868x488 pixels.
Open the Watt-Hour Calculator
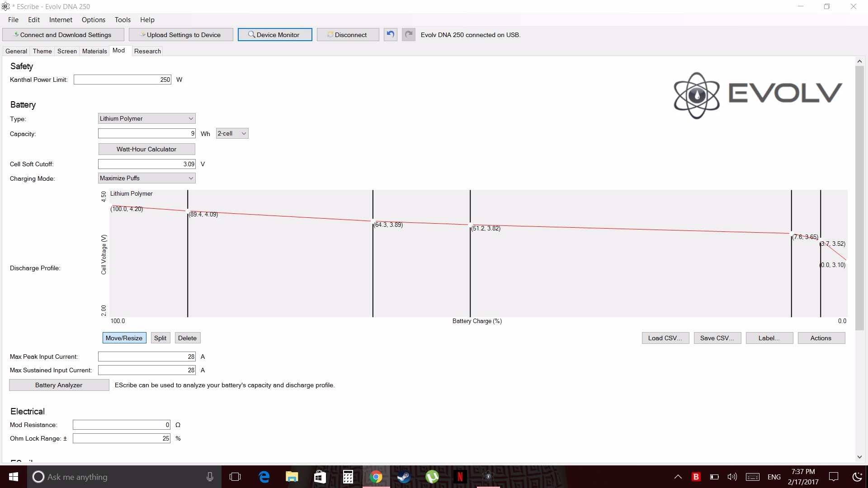coord(146,149)
